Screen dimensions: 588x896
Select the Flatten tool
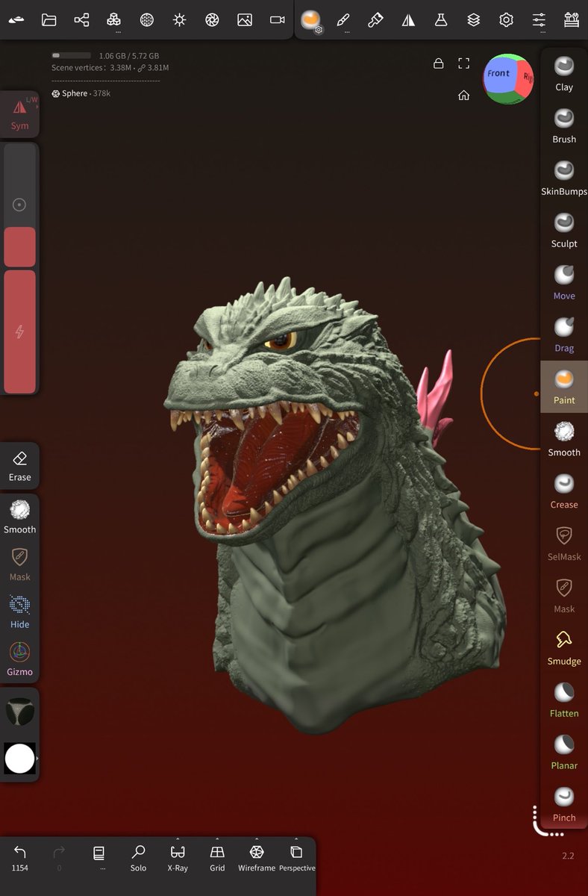(564, 700)
